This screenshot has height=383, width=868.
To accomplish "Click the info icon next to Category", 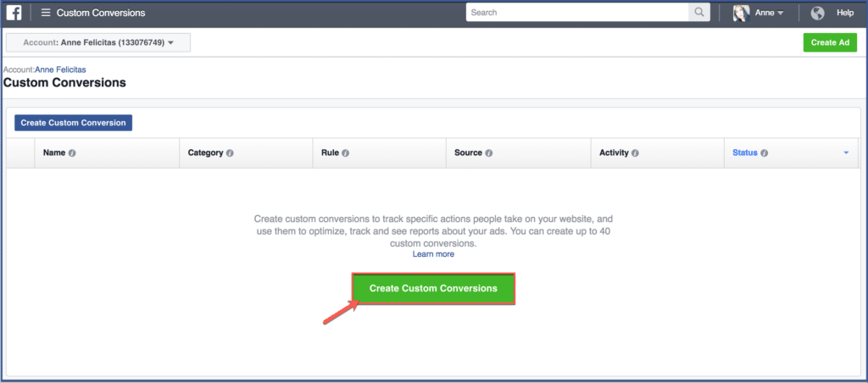I will [230, 153].
